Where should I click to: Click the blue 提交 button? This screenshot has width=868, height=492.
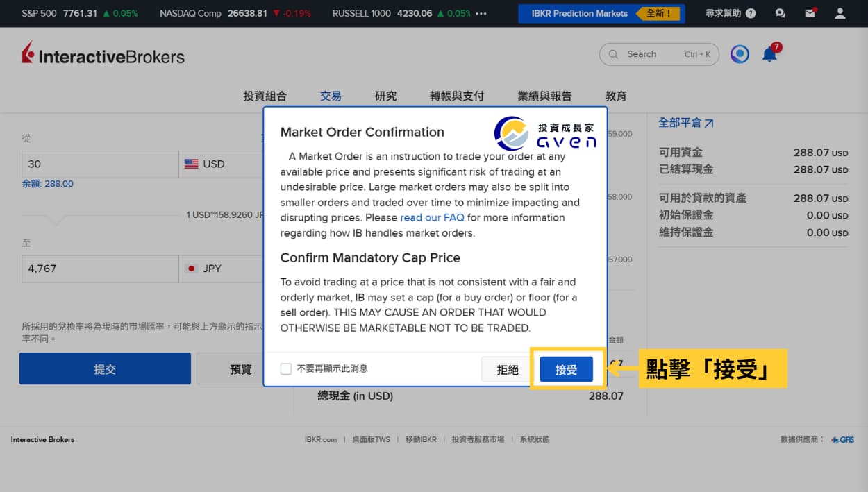click(x=105, y=368)
